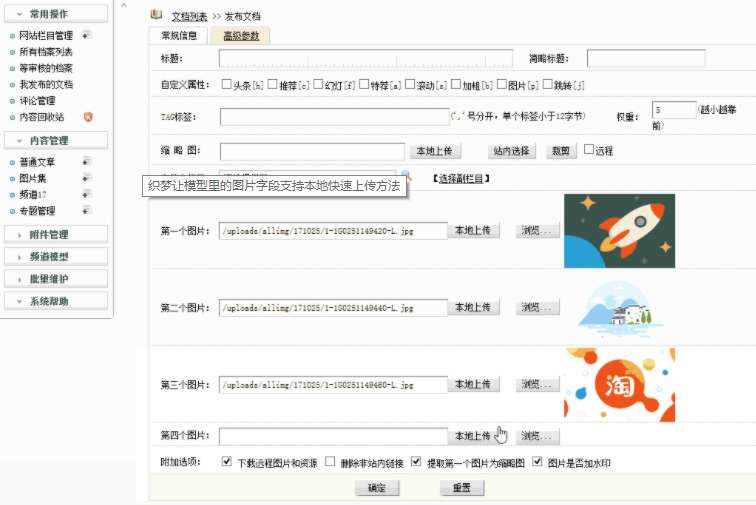Expand the 附件管理 sidebar section
Image resolution: width=756 pixels, height=505 pixels.
pyautogui.click(x=56, y=234)
